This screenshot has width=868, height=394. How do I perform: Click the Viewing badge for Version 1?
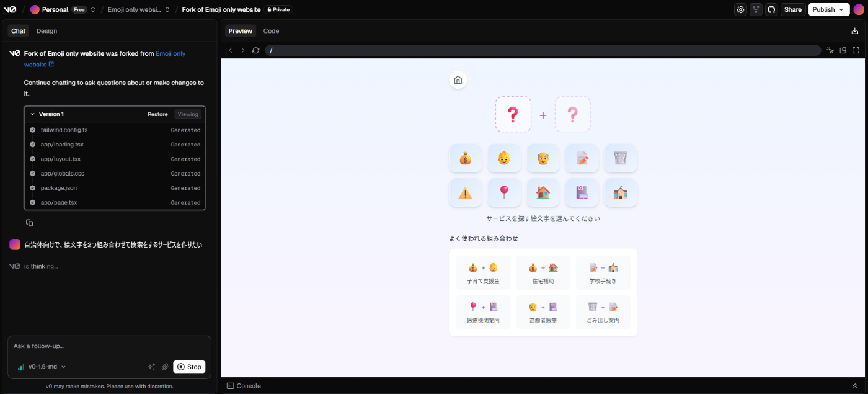coord(188,114)
